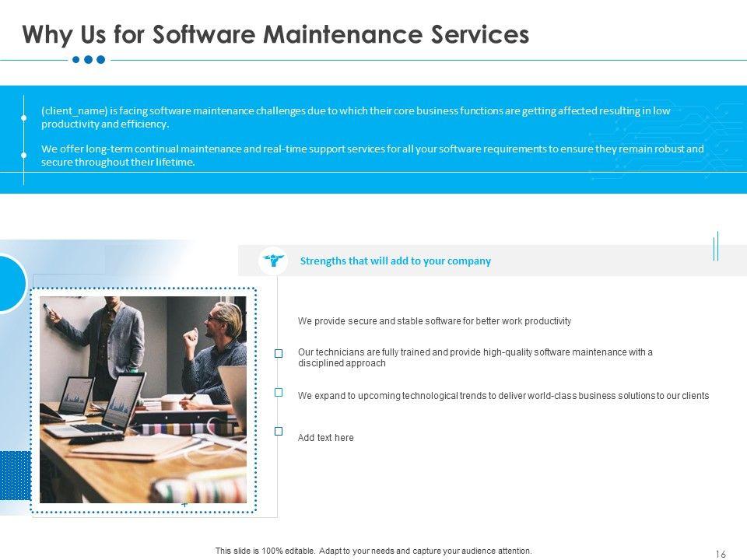The width and height of the screenshot is (747, 560).
Task: Click the dotted blue square pattern at lower left
Action: point(15,474)
